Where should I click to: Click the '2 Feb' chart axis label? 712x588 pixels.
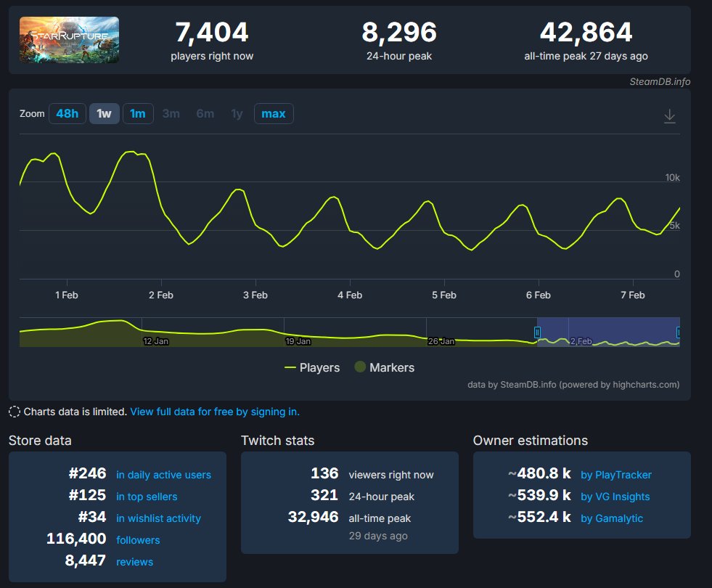click(x=161, y=295)
